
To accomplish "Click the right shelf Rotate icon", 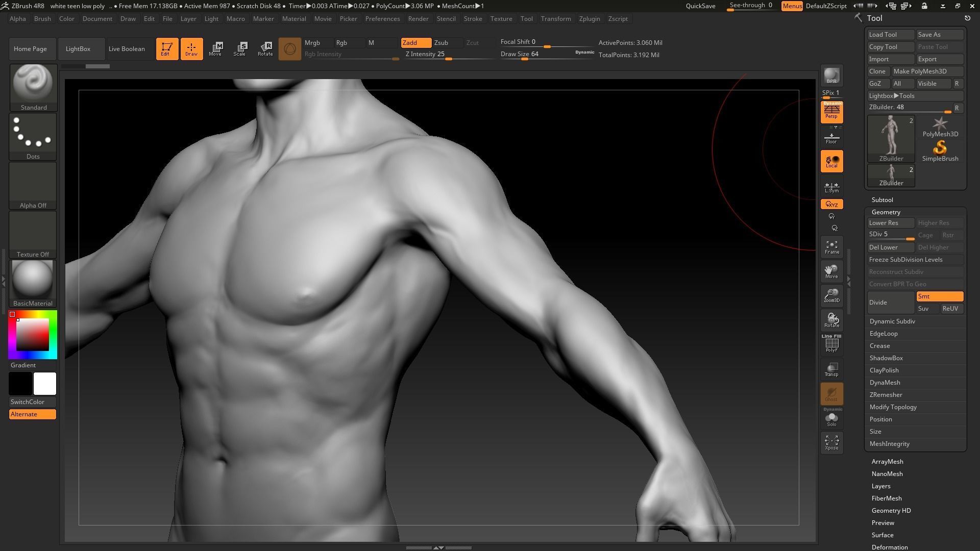I will pyautogui.click(x=831, y=320).
